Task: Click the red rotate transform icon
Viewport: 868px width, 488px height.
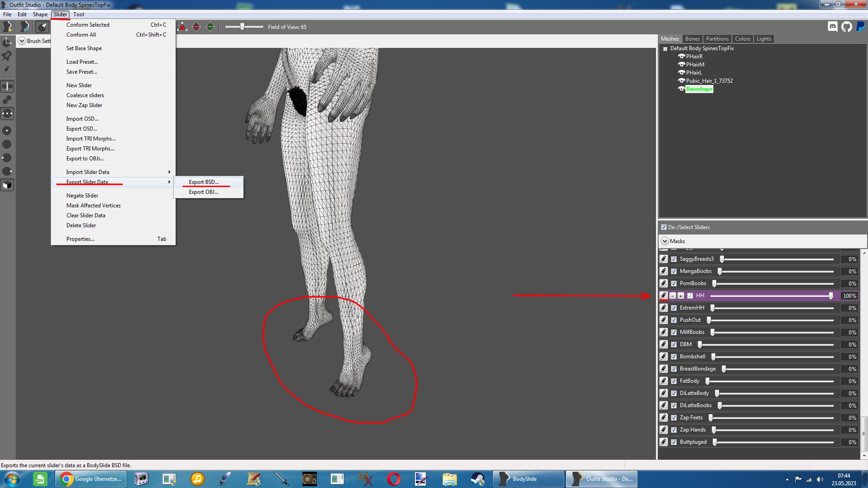Action: point(196,27)
